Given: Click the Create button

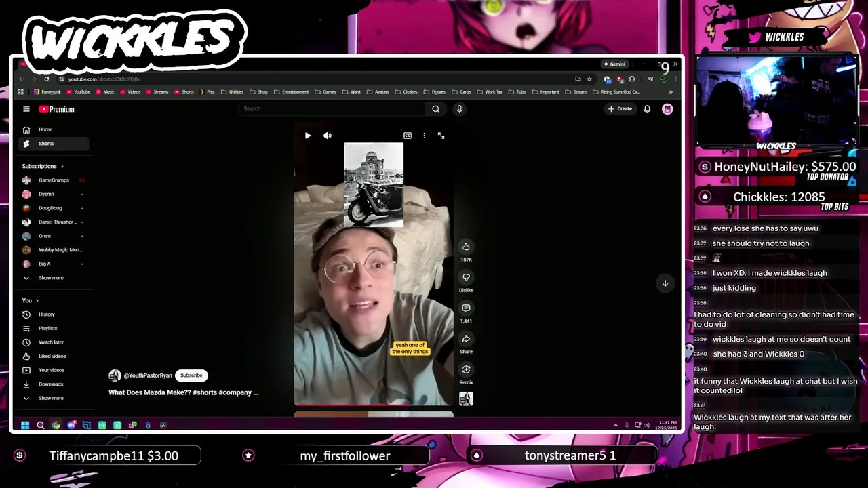Looking at the screenshot, I should coord(620,109).
